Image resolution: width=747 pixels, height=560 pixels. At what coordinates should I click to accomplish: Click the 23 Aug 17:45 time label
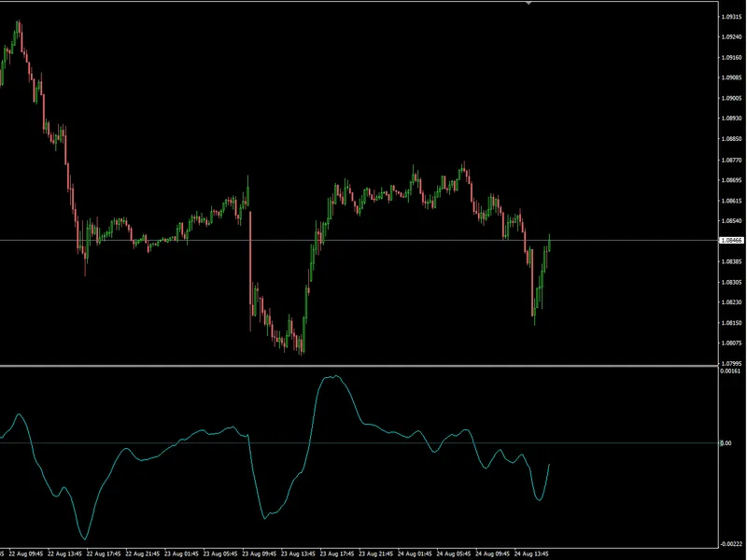(337, 554)
